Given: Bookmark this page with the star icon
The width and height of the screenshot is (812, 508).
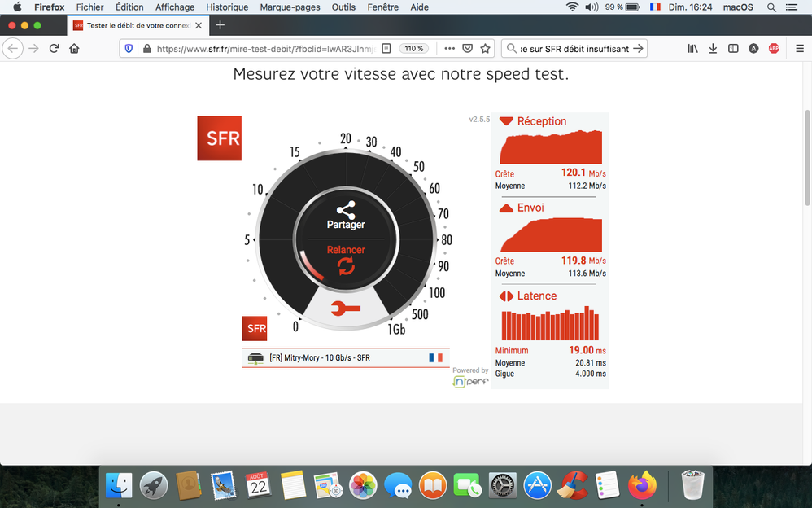Looking at the screenshot, I should [486, 49].
